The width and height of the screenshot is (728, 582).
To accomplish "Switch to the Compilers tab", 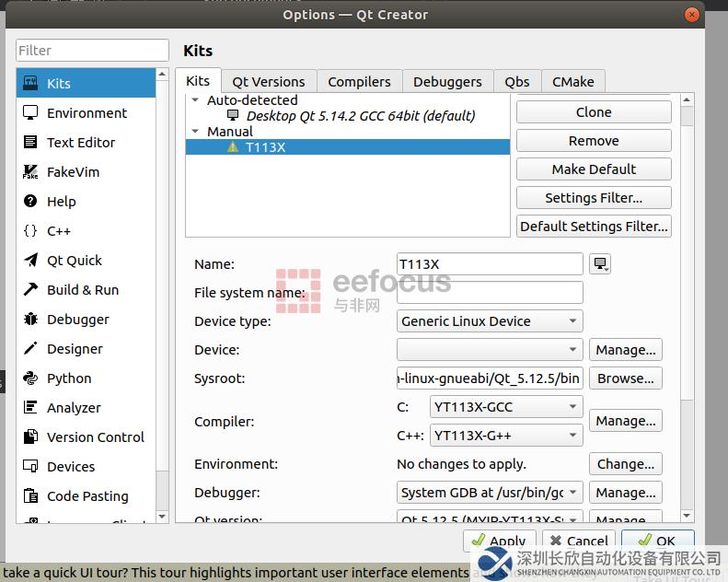I will [359, 82].
